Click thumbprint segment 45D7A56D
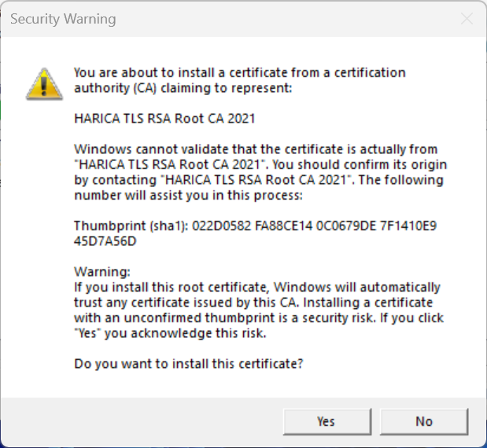 tap(105, 241)
